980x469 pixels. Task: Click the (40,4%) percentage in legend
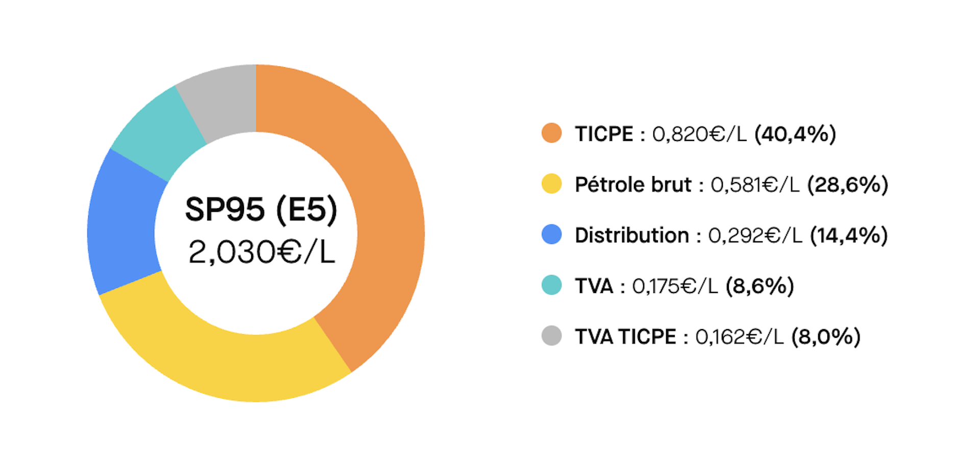(x=795, y=134)
